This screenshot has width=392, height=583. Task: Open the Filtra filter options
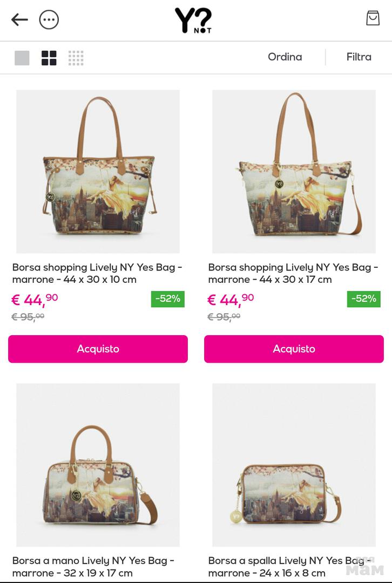point(359,57)
